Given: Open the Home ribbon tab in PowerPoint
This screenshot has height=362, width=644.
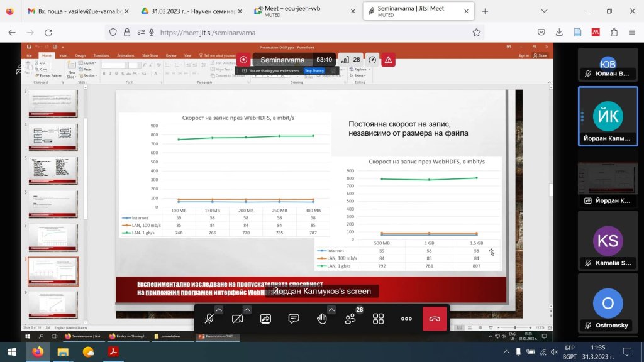Looking at the screenshot, I should 47,55.
